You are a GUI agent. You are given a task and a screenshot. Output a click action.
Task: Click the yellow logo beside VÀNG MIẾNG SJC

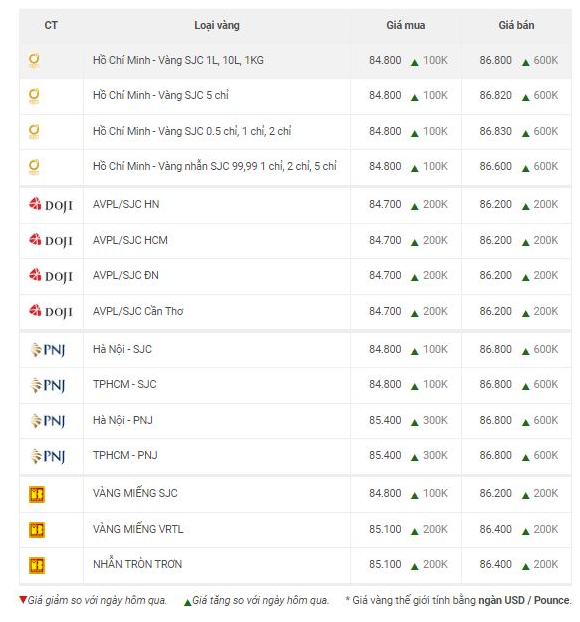(x=37, y=494)
